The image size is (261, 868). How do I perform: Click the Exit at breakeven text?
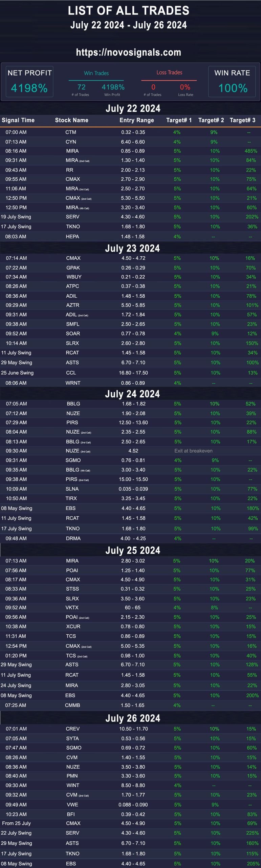click(x=193, y=451)
